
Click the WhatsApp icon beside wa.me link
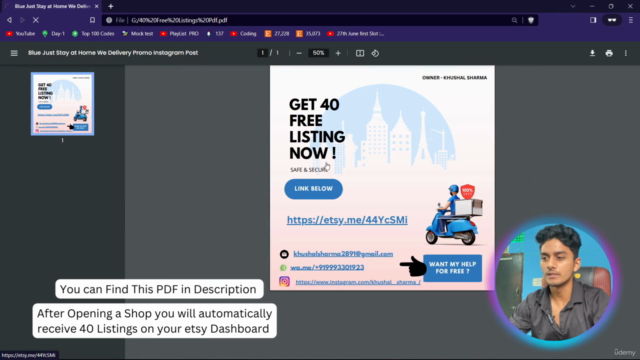(x=283, y=268)
